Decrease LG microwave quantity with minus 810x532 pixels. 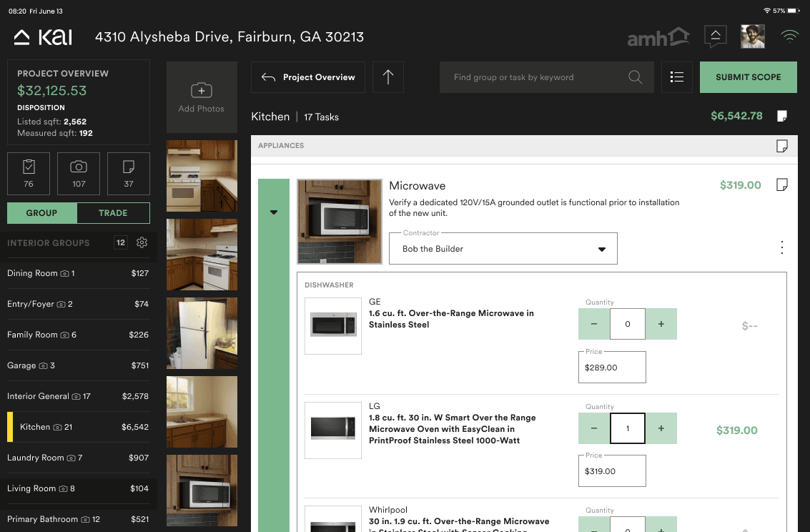594,428
